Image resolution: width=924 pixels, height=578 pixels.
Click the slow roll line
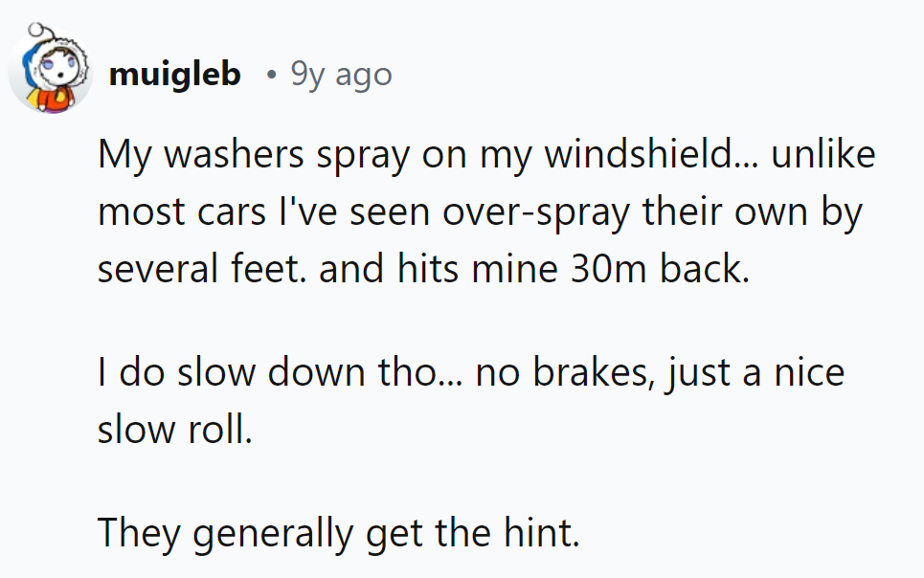click(x=175, y=430)
